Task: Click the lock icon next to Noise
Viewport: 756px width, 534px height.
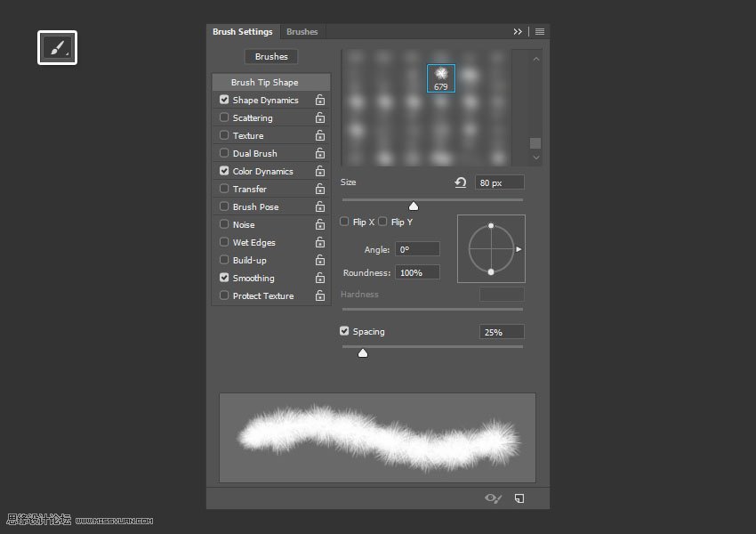Action: point(319,225)
